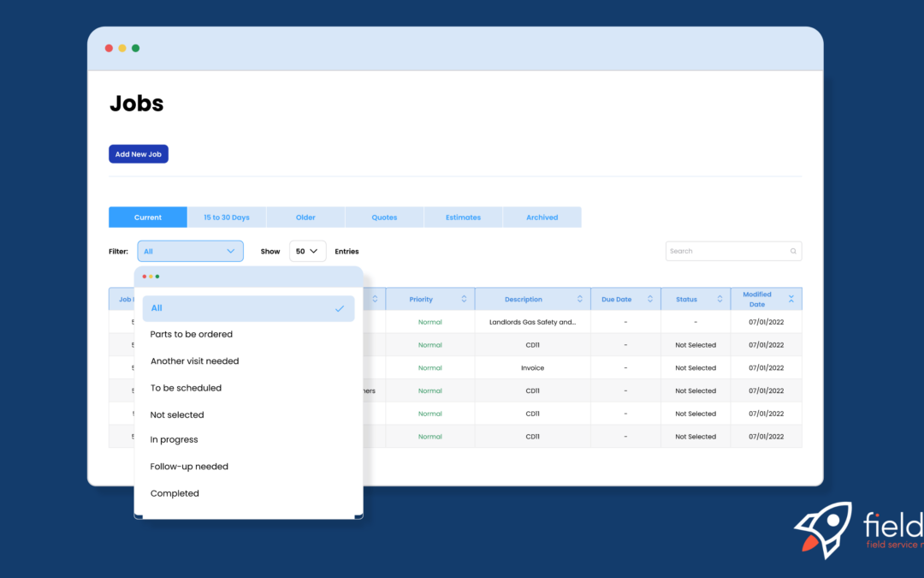Click the Add New Job button
924x578 pixels.
tap(138, 153)
